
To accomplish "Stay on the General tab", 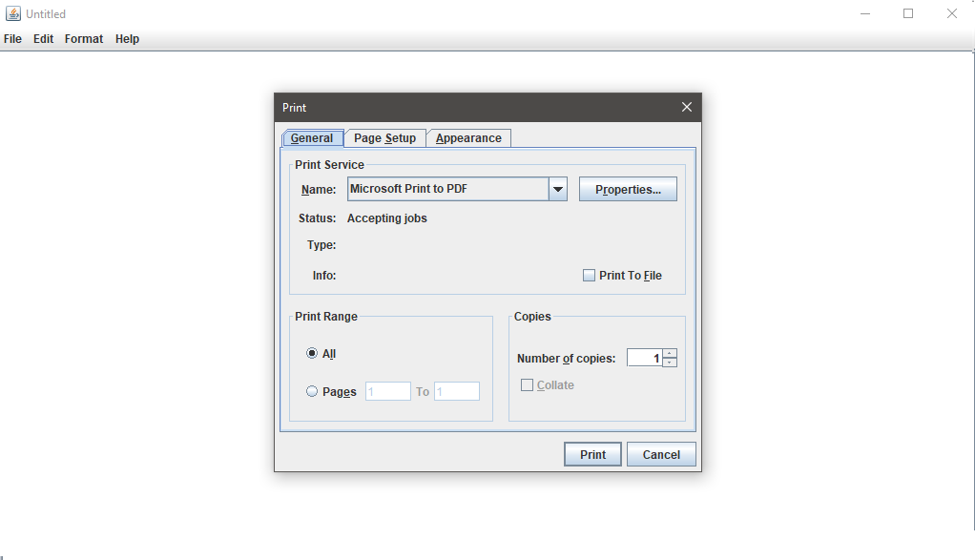I will (312, 137).
